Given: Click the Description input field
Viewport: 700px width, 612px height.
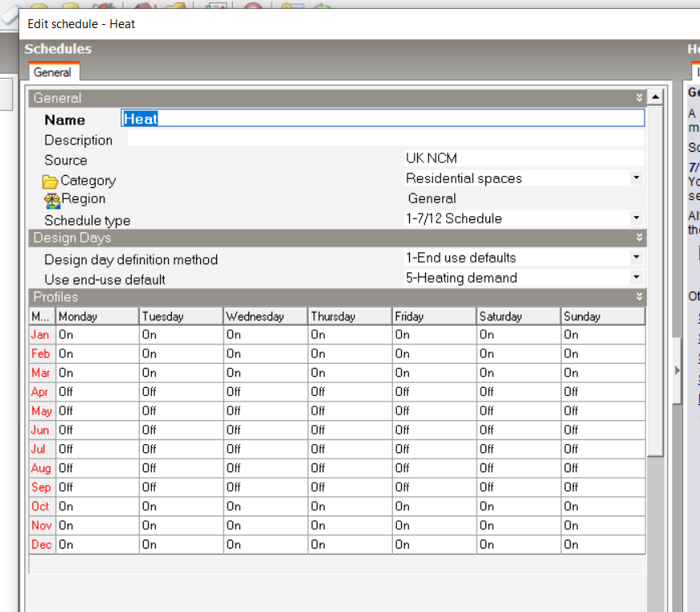Looking at the screenshot, I should (x=386, y=139).
